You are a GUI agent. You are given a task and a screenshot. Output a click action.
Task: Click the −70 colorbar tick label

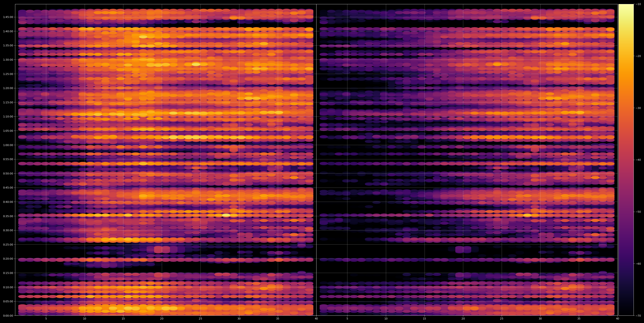tap(638, 316)
